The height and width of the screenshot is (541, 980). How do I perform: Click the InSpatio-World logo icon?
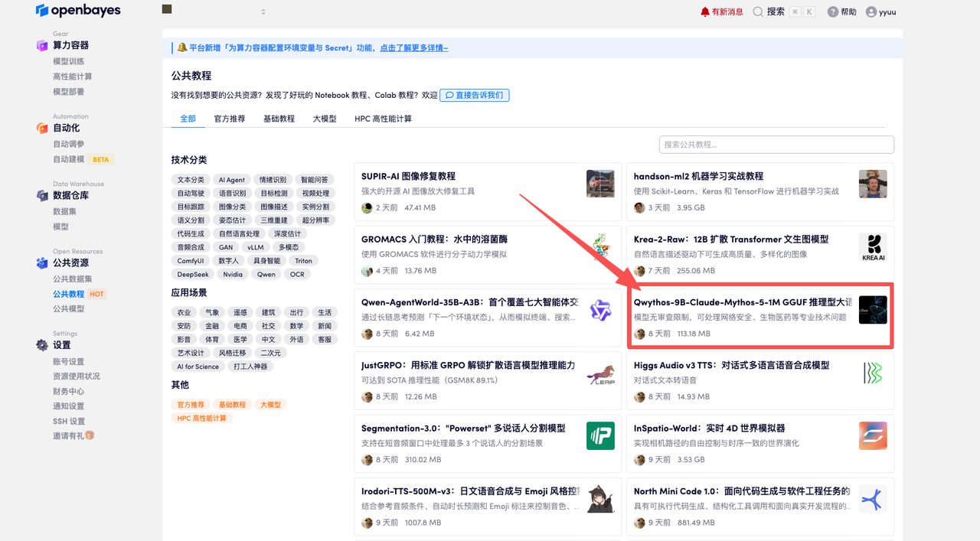[873, 436]
